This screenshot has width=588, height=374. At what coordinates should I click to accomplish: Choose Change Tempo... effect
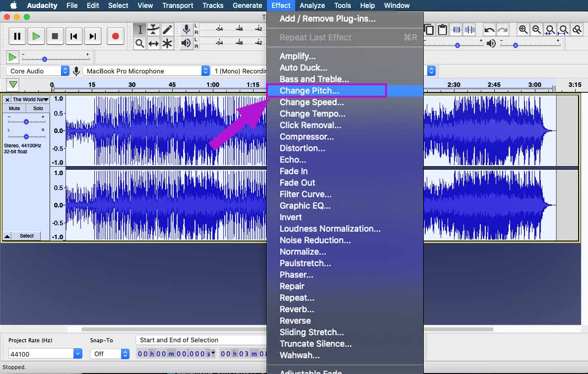coord(345,114)
